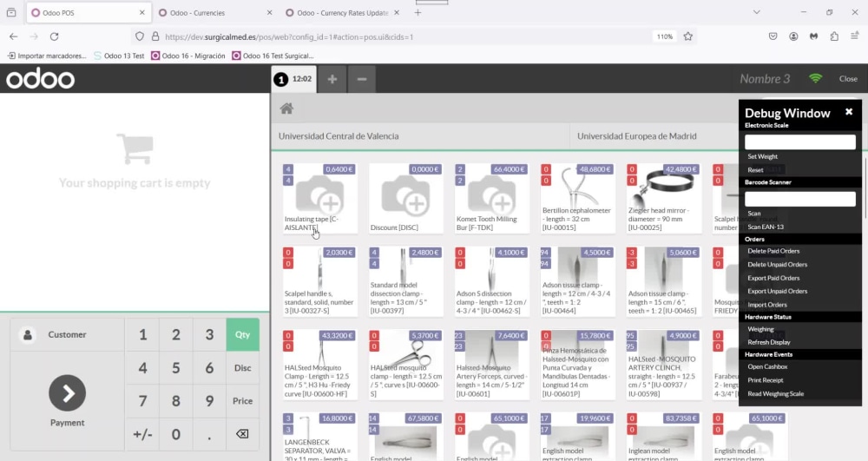Add Discount [DISC] product to cart
This screenshot has width=868, height=461.
tap(405, 198)
